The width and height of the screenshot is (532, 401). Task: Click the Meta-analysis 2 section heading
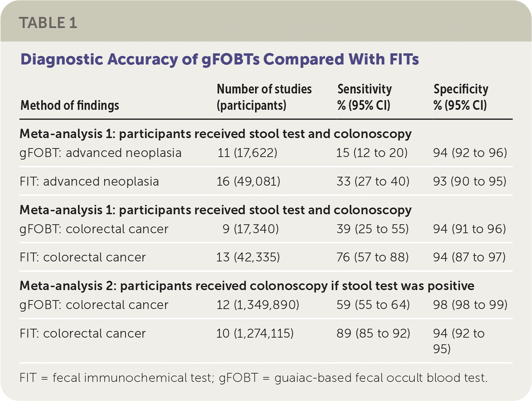click(x=247, y=286)
